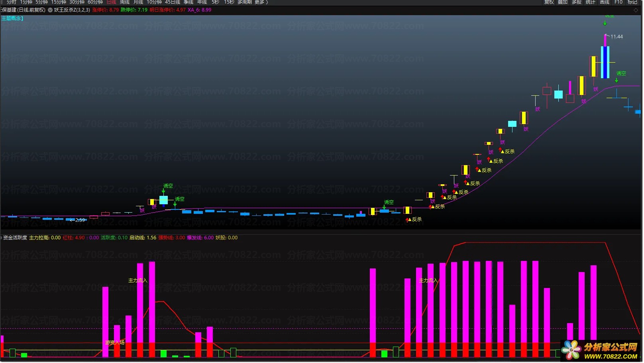Viewport: 644px width, 363px height.
Task: Open the 主题概念 link
Action: click(x=12, y=18)
